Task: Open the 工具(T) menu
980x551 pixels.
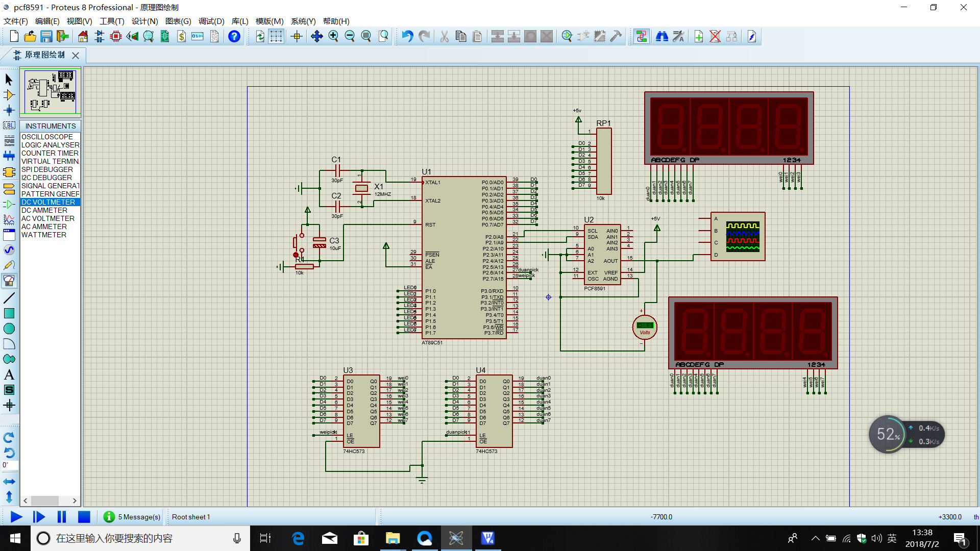Action: pyautogui.click(x=112, y=21)
